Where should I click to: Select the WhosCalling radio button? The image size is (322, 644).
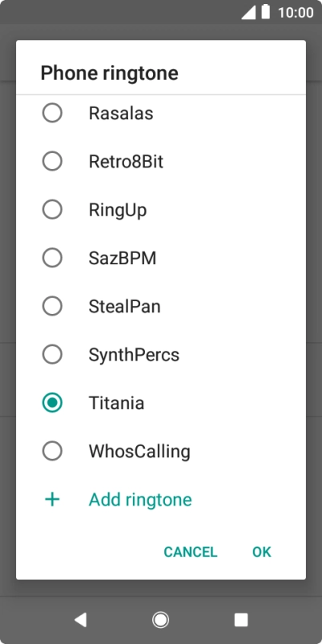pyautogui.click(x=52, y=452)
